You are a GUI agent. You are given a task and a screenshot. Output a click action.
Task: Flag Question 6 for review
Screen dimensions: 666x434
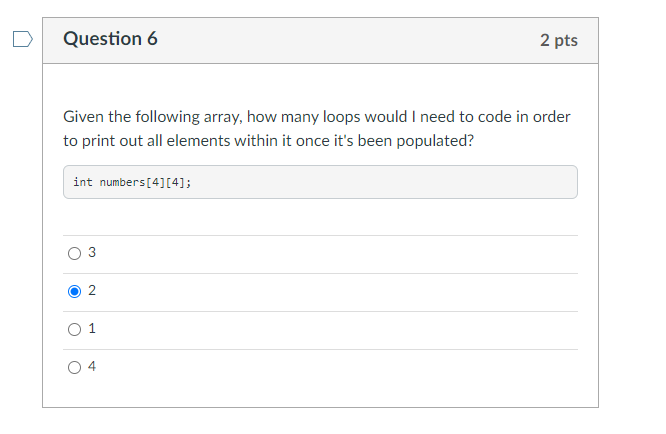coord(22,41)
